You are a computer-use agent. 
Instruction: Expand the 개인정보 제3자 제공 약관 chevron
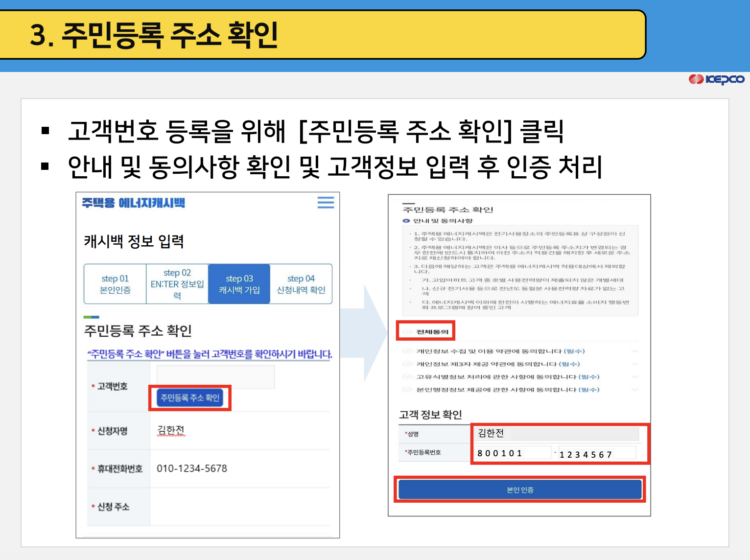point(635,364)
